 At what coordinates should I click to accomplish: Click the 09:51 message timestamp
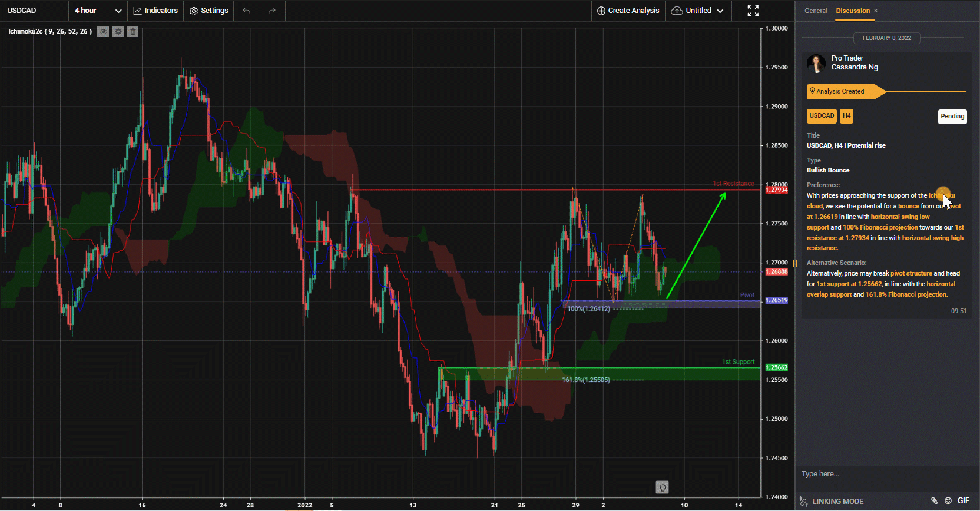point(959,311)
